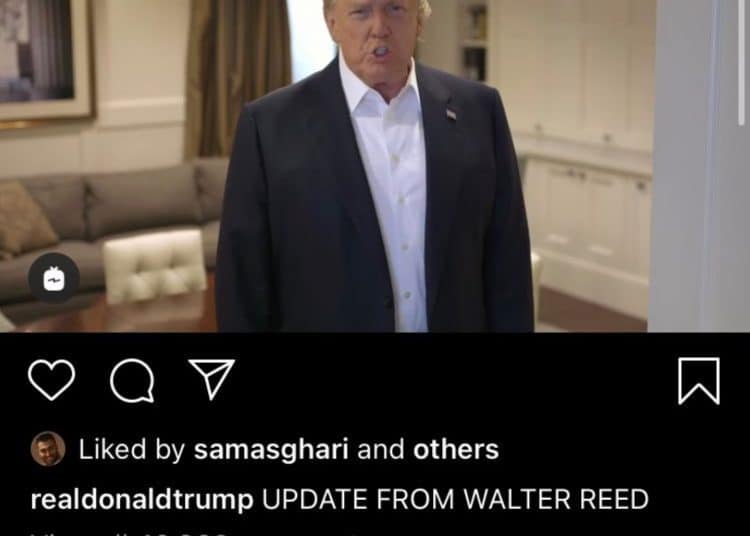
Task: Share the post using paper plane icon
Action: click(212, 379)
